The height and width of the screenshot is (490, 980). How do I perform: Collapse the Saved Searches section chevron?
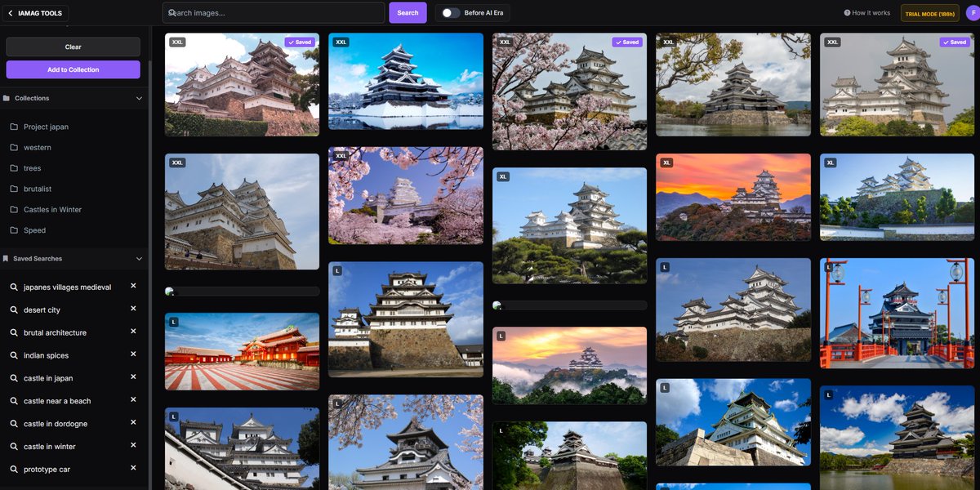[139, 259]
